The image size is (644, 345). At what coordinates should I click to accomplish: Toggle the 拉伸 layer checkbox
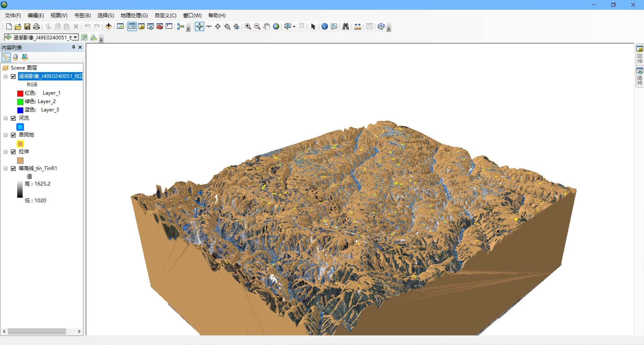pyautogui.click(x=13, y=152)
